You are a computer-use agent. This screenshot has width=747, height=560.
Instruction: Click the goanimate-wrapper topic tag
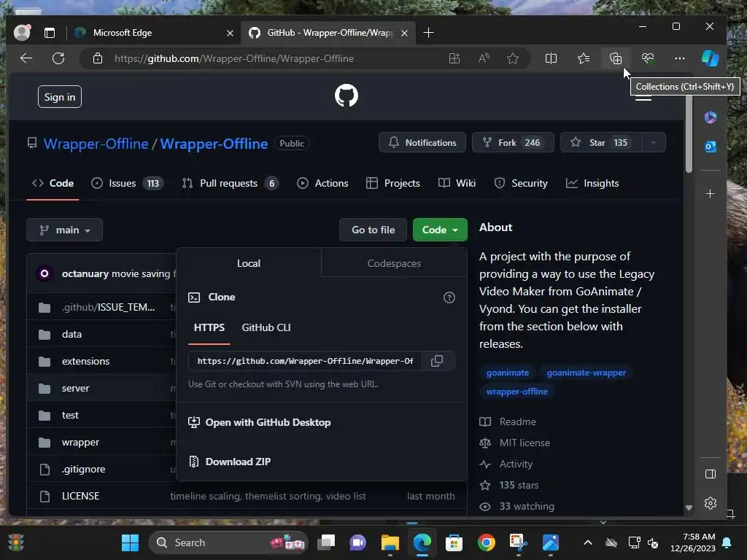(x=586, y=373)
